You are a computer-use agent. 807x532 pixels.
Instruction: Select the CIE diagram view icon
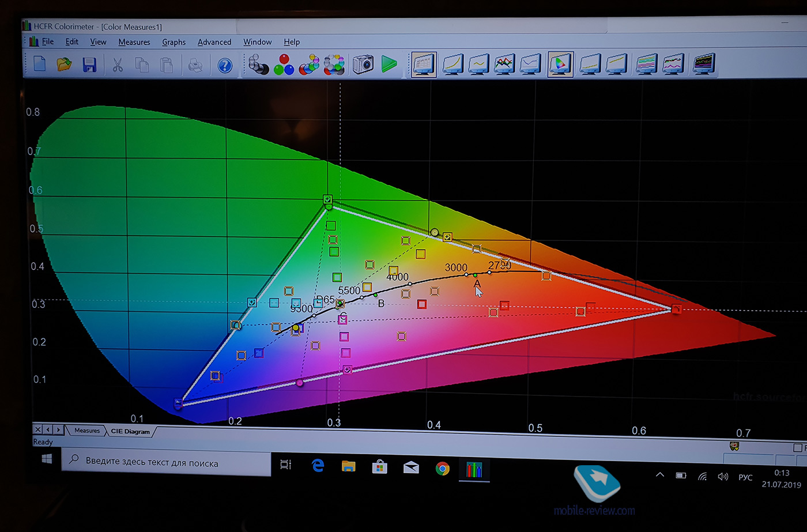coord(560,64)
